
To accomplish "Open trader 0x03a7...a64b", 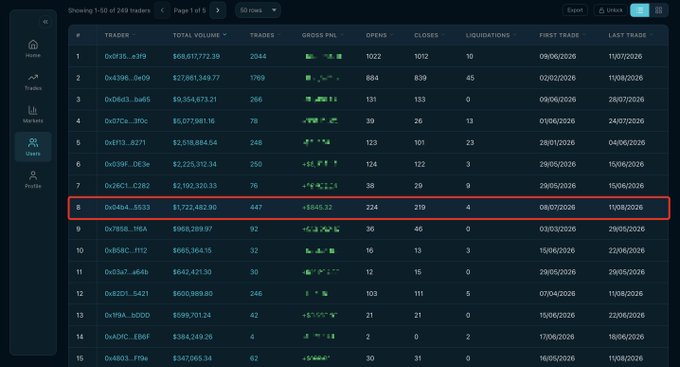I will point(126,272).
